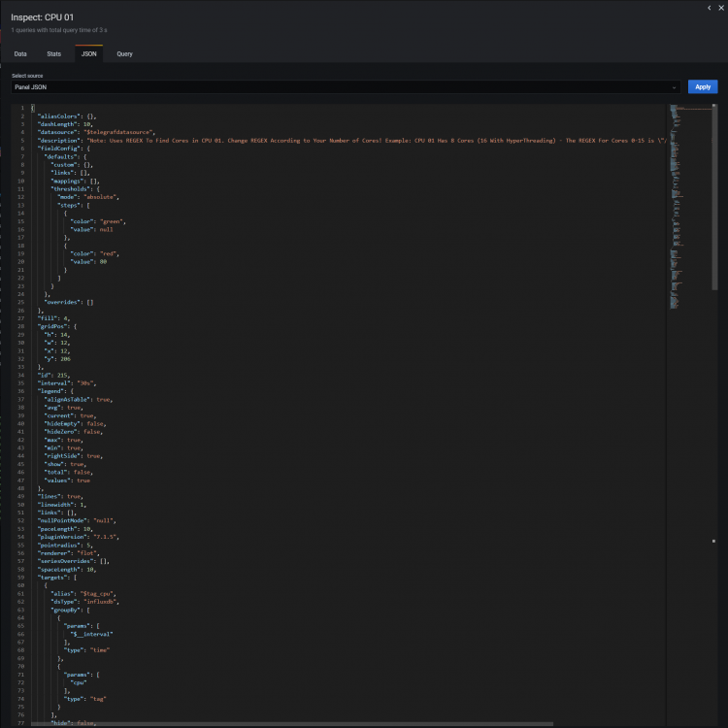Open the Panel JSON source dropdown
Screen dimensions: 728x728
pyautogui.click(x=346, y=86)
